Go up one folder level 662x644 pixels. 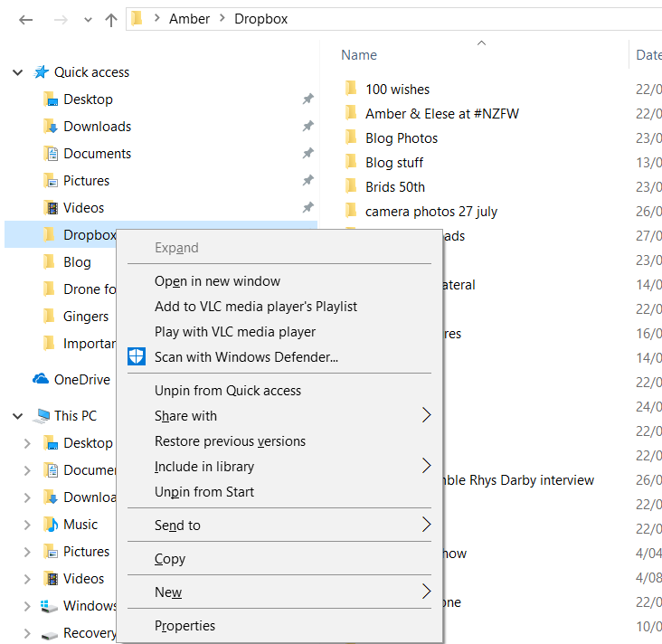click(x=111, y=19)
